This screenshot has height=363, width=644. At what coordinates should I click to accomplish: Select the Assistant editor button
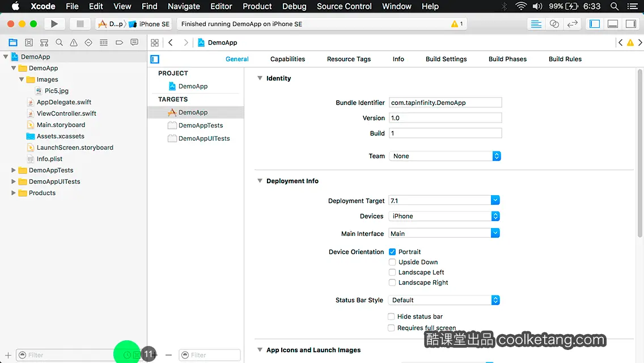tap(554, 24)
